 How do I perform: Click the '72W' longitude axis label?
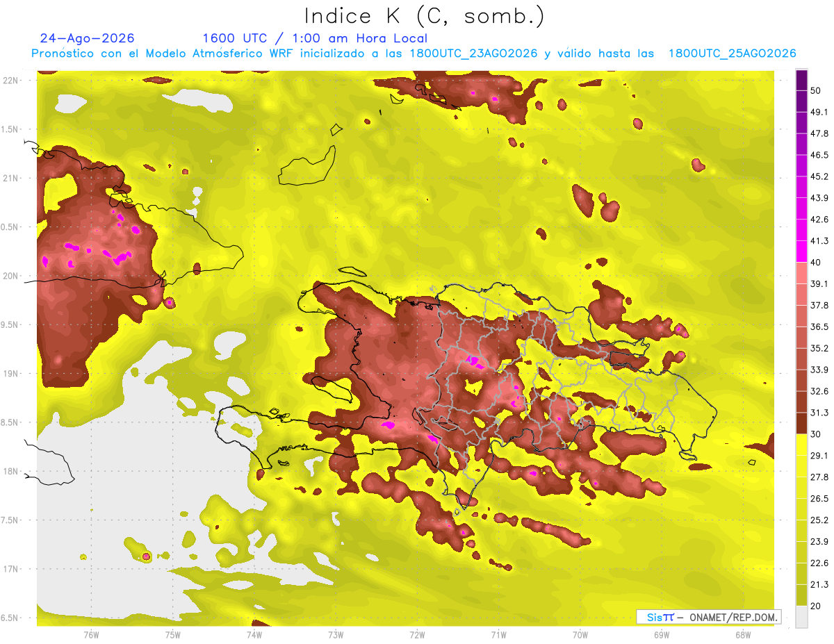click(x=417, y=635)
